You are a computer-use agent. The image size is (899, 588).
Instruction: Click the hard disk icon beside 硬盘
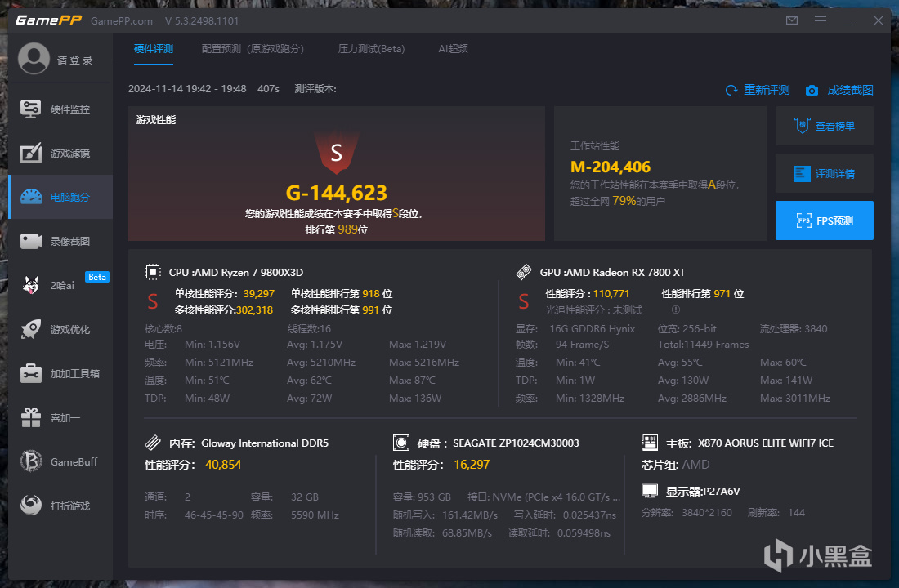point(400,443)
